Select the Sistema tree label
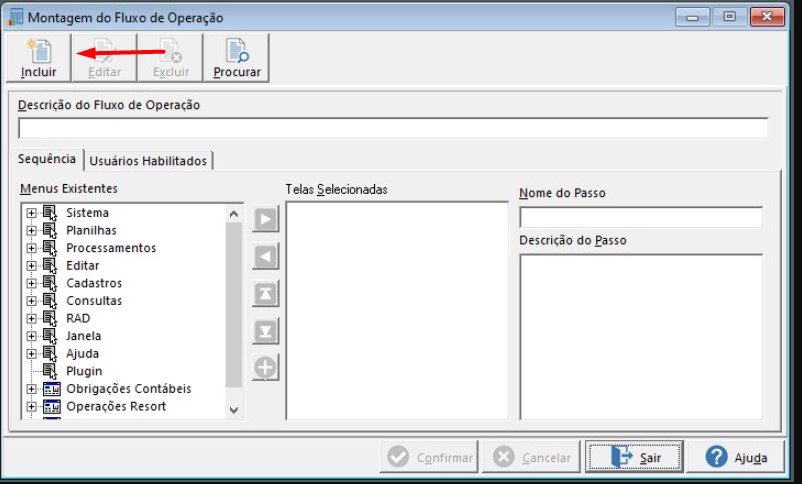 tap(87, 213)
